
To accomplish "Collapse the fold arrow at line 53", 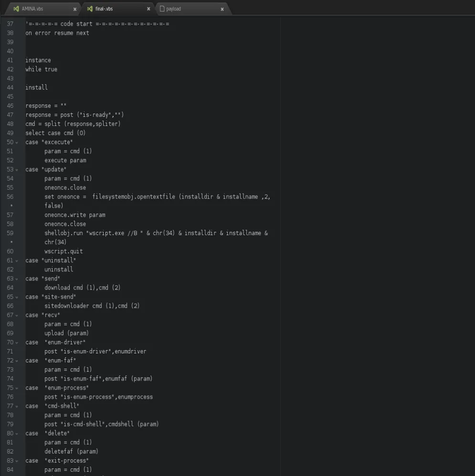I will [17, 170].
